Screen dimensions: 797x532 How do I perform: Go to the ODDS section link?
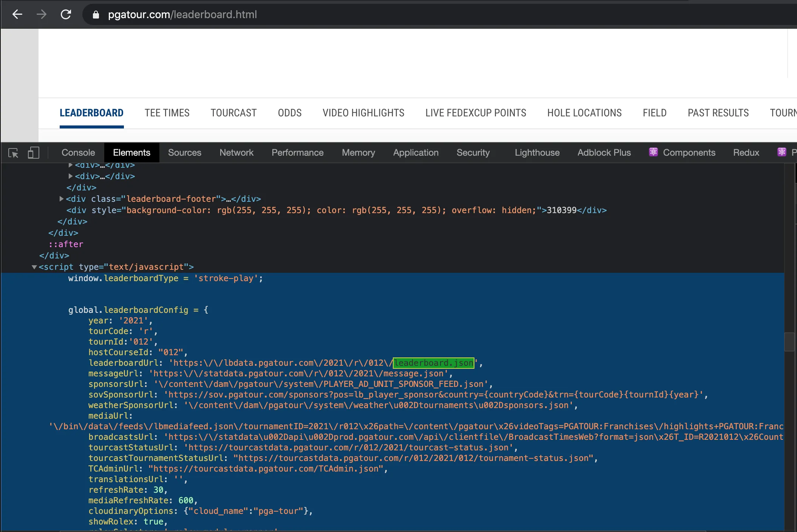pyautogui.click(x=289, y=113)
